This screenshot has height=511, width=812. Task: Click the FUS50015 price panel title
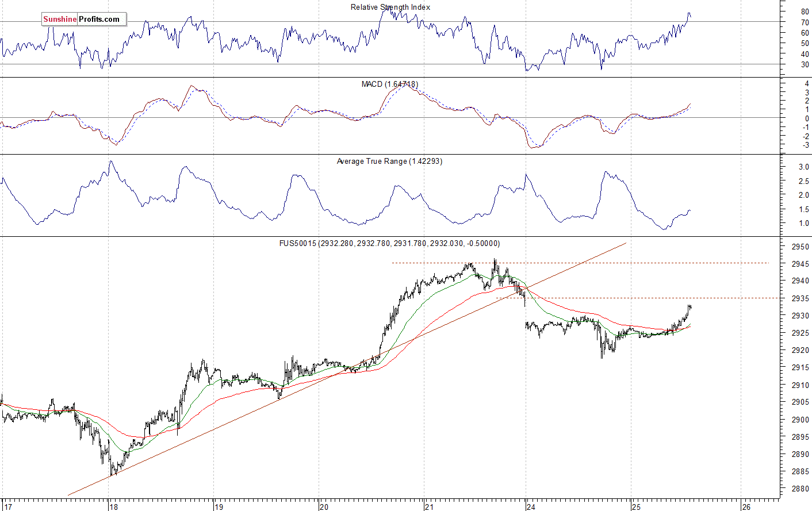[x=389, y=243]
